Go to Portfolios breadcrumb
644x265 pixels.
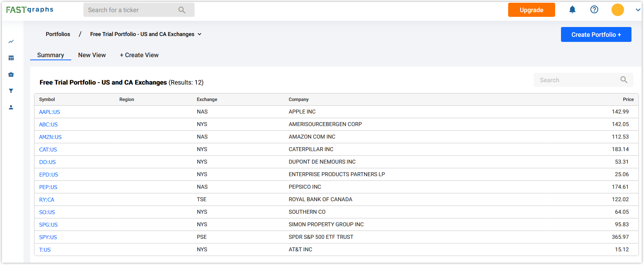[x=58, y=34]
